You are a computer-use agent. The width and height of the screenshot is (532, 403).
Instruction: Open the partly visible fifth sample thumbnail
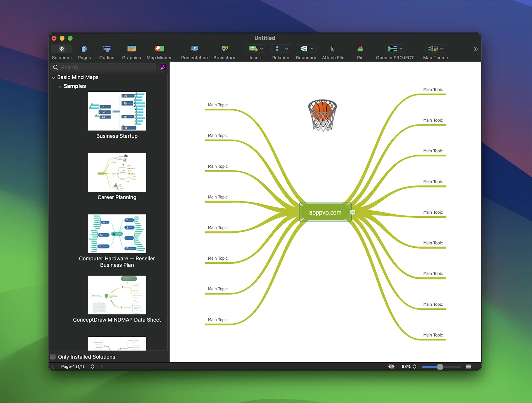(117, 344)
